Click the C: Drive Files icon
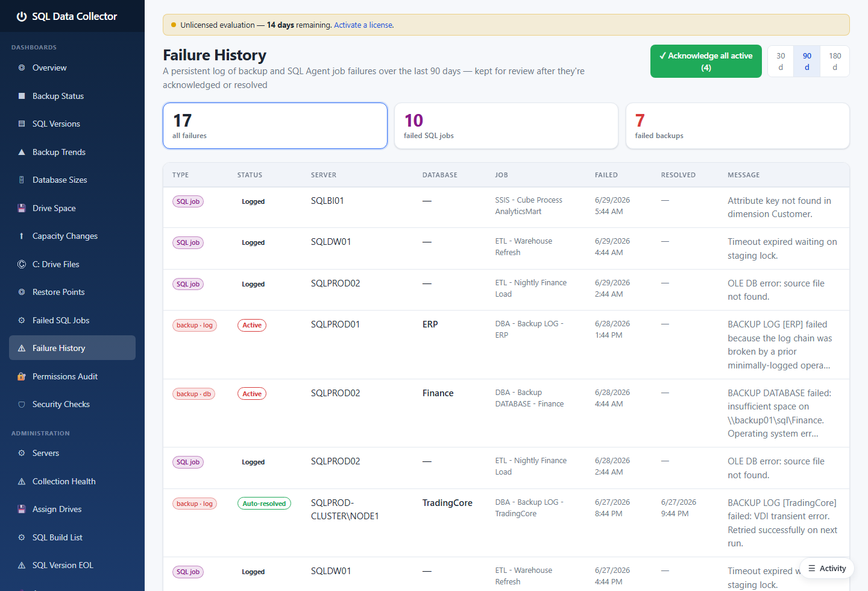Viewport: 868px width, 591px height. 22,264
